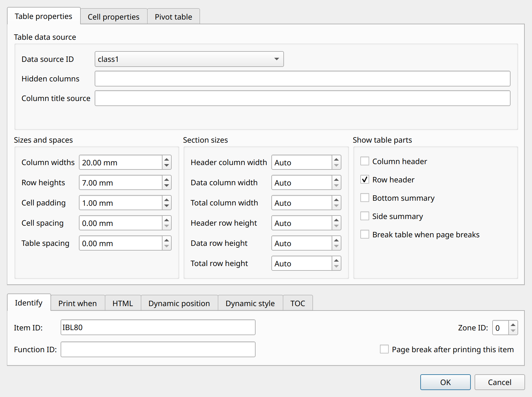Decrease Header row height spinner
The height and width of the screenshot is (397, 532).
click(336, 227)
